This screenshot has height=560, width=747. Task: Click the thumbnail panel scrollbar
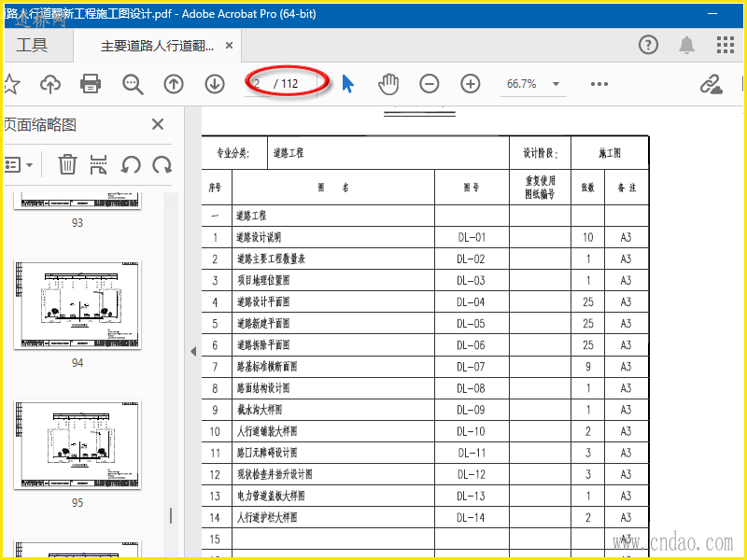(171, 516)
